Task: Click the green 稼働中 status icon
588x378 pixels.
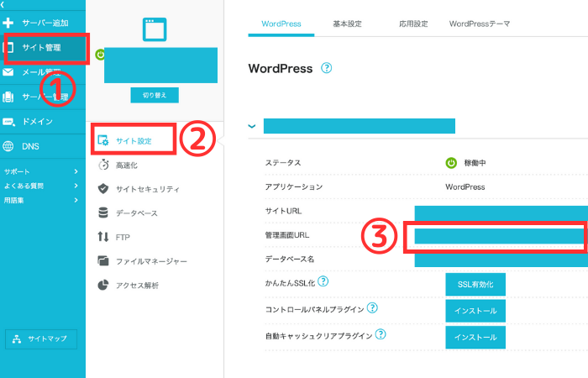Action: pyautogui.click(x=451, y=163)
